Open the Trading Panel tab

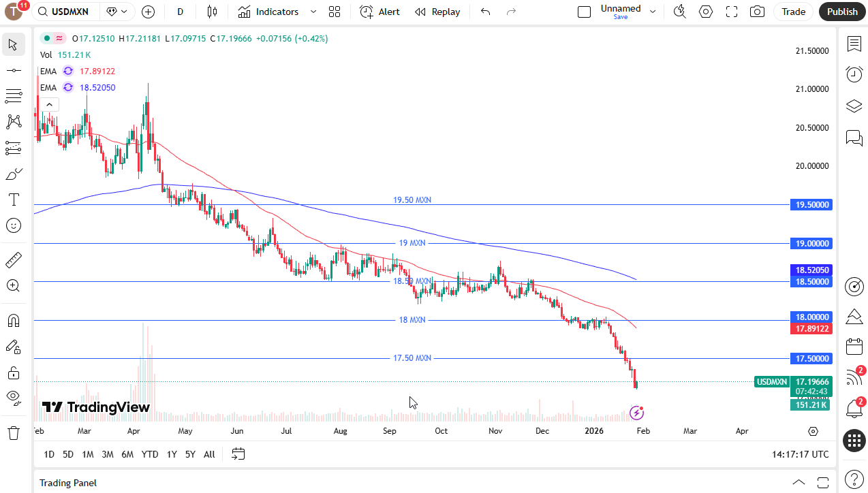(68, 482)
